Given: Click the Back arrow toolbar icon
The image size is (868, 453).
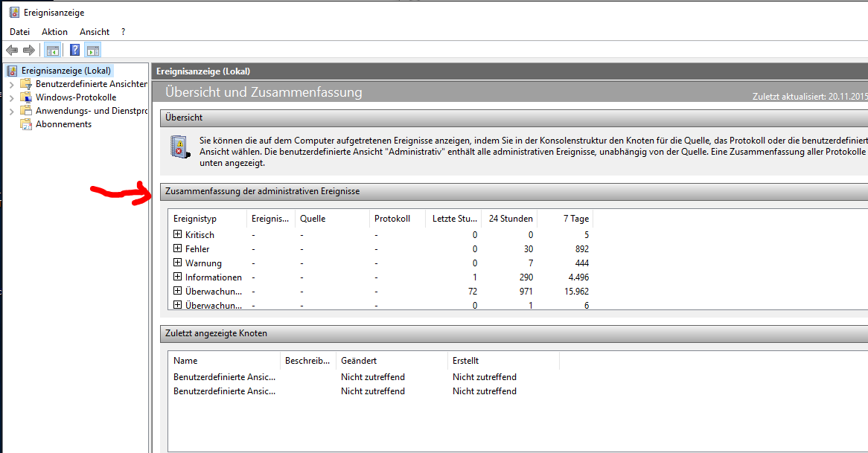Looking at the screenshot, I should click(x=12, y=51).
